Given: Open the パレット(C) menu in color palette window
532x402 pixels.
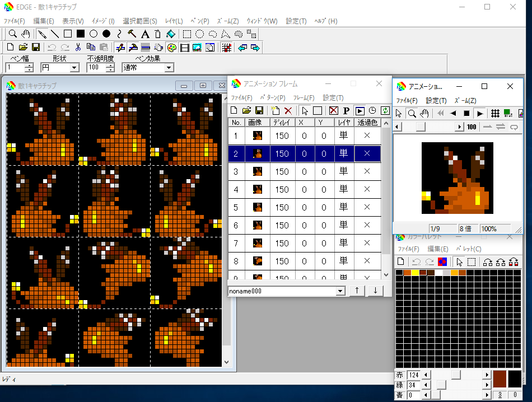Looking at the screenshot, I should pos(468,249).
